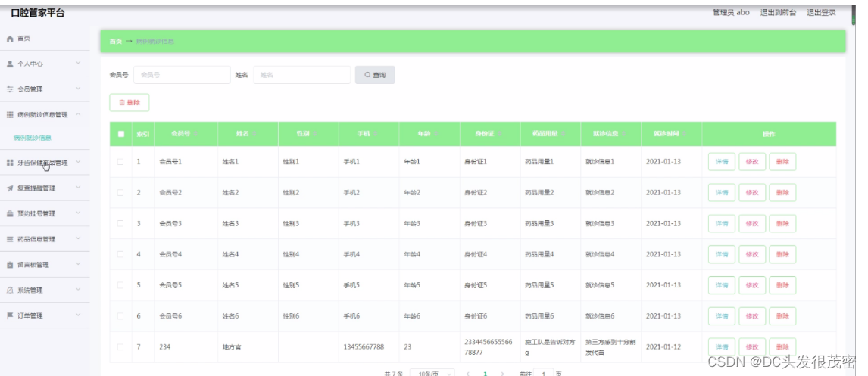Open 详情 for row 会员号5
The height and width of the screenshot is (376, 868).
click(x=722, y=285)
